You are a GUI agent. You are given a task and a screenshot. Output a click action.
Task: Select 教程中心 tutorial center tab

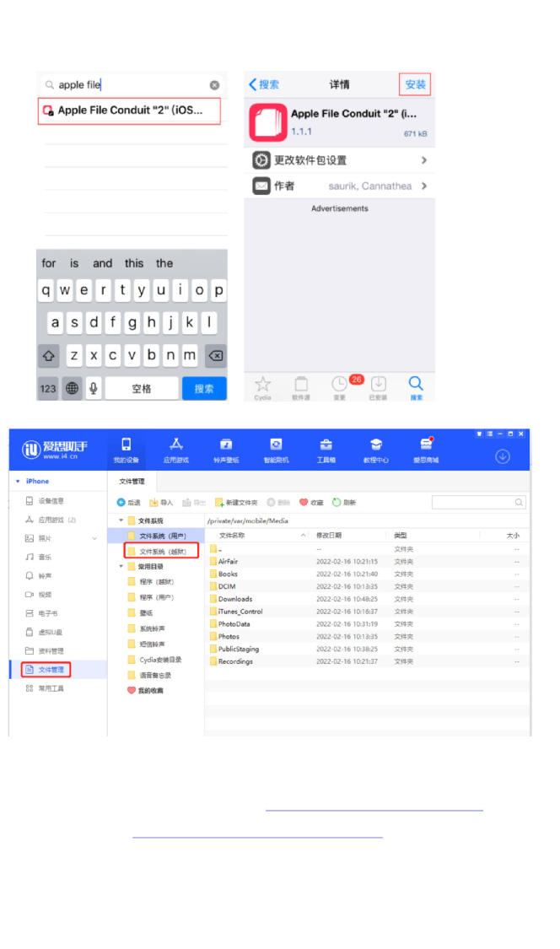click(x=376, y=450)
